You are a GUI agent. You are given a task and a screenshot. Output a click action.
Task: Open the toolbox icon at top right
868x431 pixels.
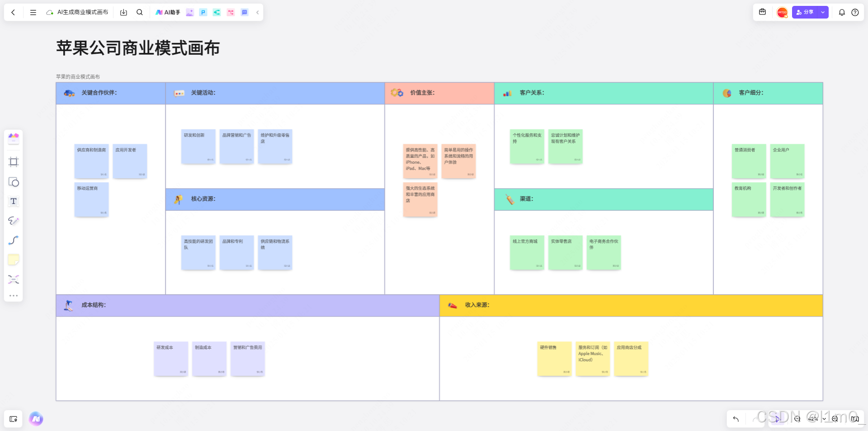(x=762, y=12)
